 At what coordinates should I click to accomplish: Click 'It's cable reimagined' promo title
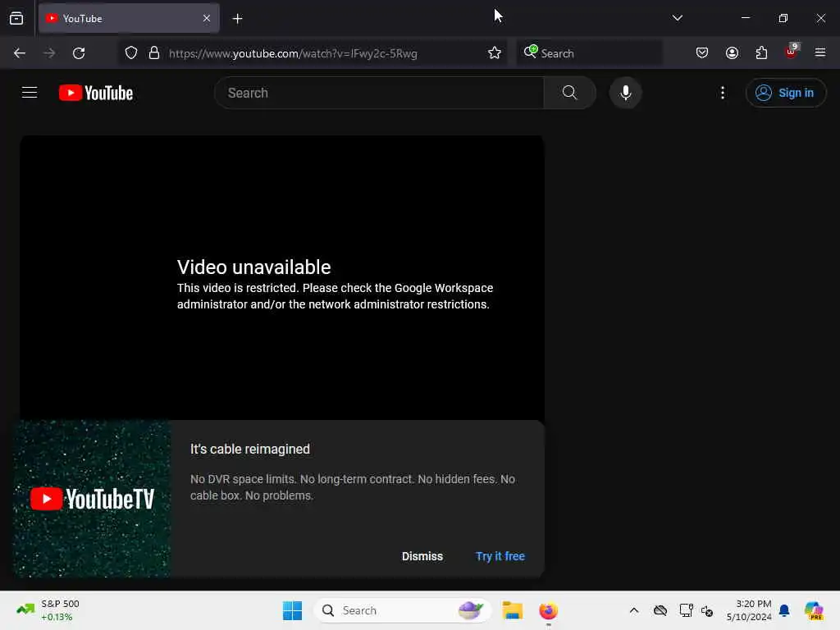click(x=249, y=449)
